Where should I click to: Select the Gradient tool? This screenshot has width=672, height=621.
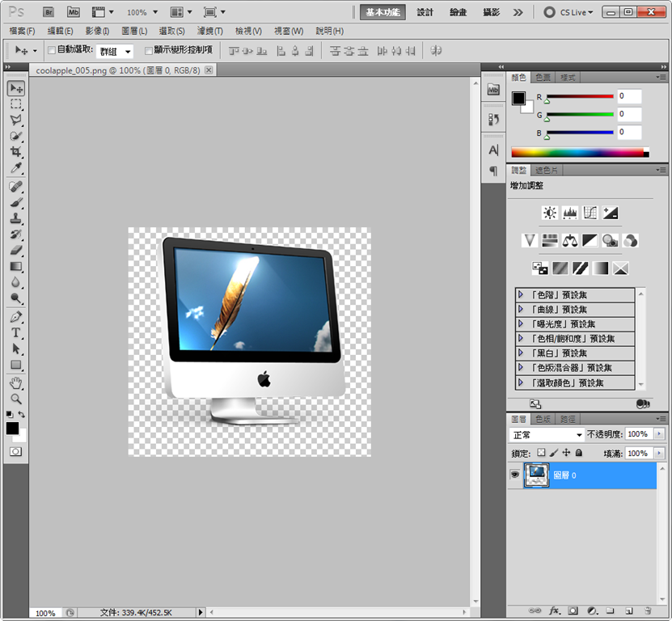16,266
